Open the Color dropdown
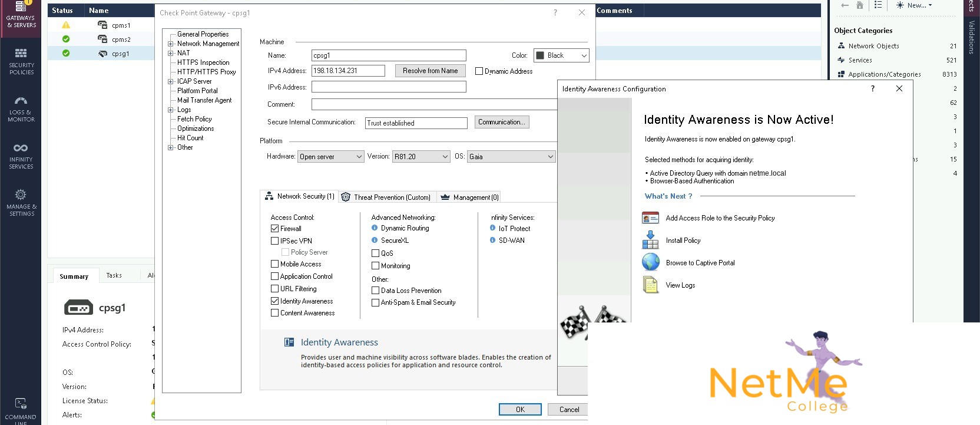This screenshot has height=425, width=980. pos(561,55)
